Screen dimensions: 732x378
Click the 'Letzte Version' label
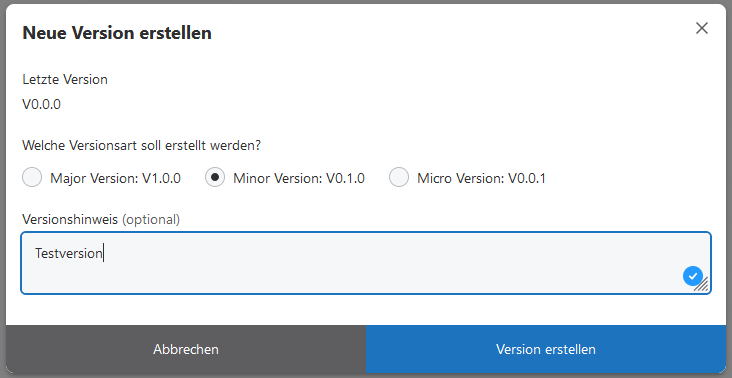point(65,79)
